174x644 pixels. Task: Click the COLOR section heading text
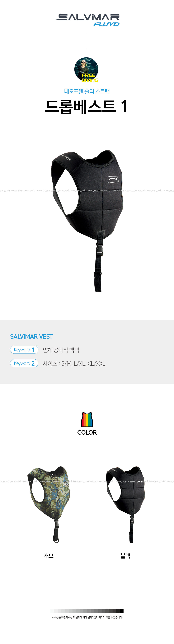tap(87, 432)
